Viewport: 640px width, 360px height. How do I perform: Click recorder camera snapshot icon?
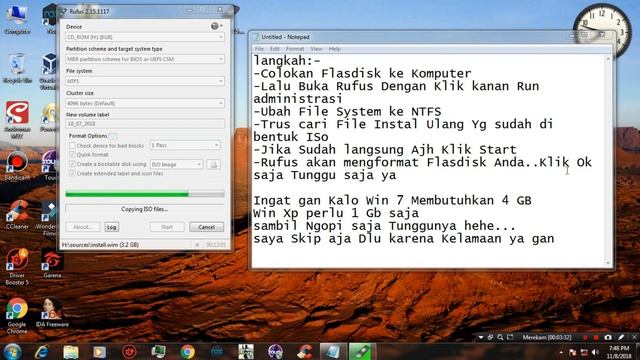click(608, 337)
